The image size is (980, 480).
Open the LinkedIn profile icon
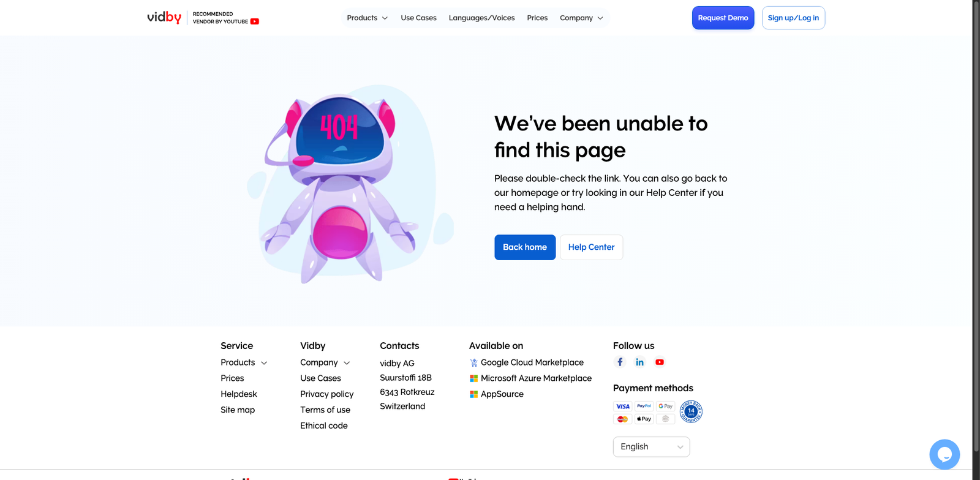639,362
